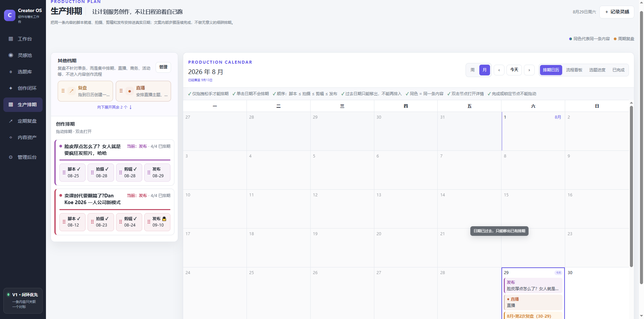Open 8月·第2次复盘 (30-29) event

point(533,316)
